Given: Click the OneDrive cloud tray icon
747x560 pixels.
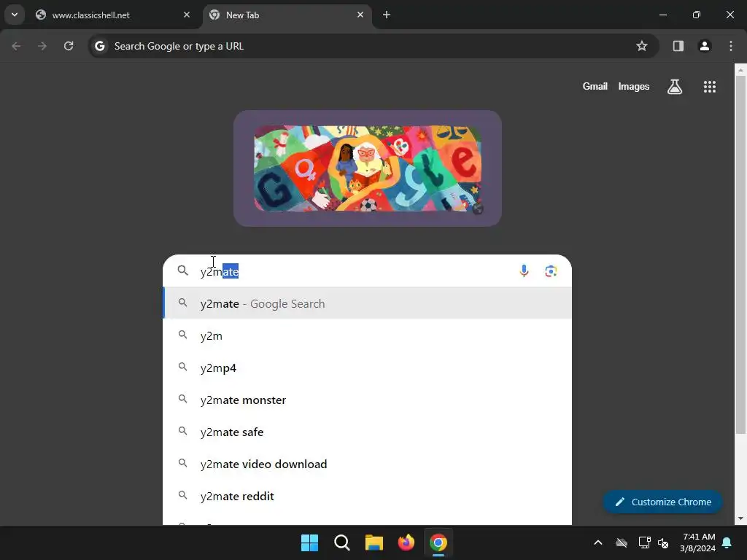Looking at the screenshot, I should pos(622,542).
